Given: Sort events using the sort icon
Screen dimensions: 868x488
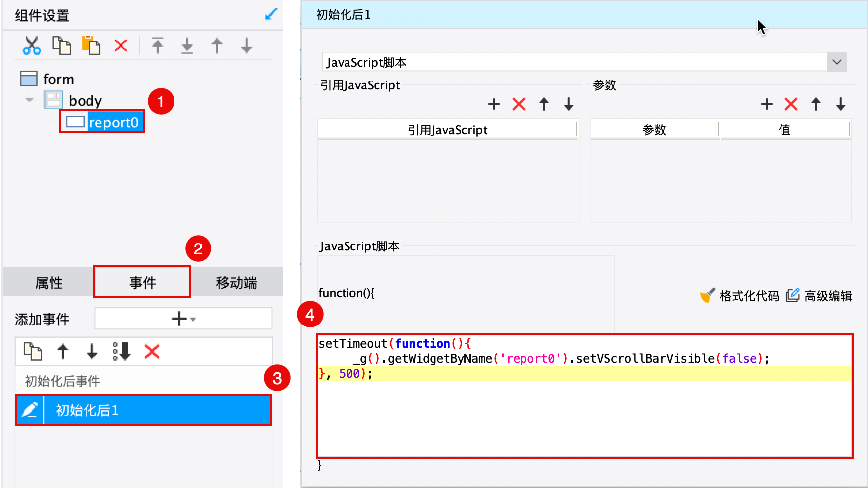Looking at the screenshot, I should click(x=122, y=351).
